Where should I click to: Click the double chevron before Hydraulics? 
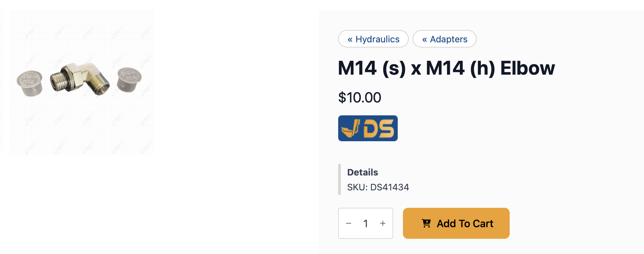pos(350,39)
